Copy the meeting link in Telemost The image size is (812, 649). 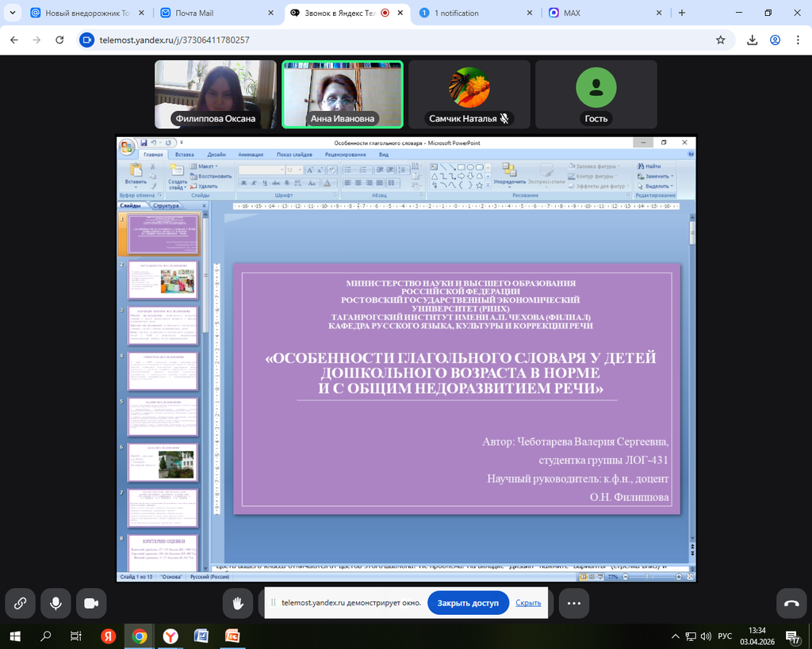20,603
